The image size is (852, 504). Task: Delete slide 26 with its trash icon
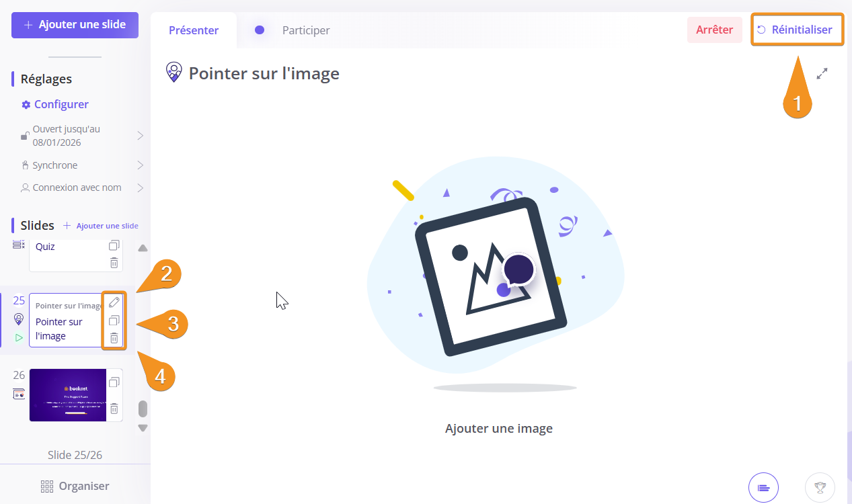(114, 408)
